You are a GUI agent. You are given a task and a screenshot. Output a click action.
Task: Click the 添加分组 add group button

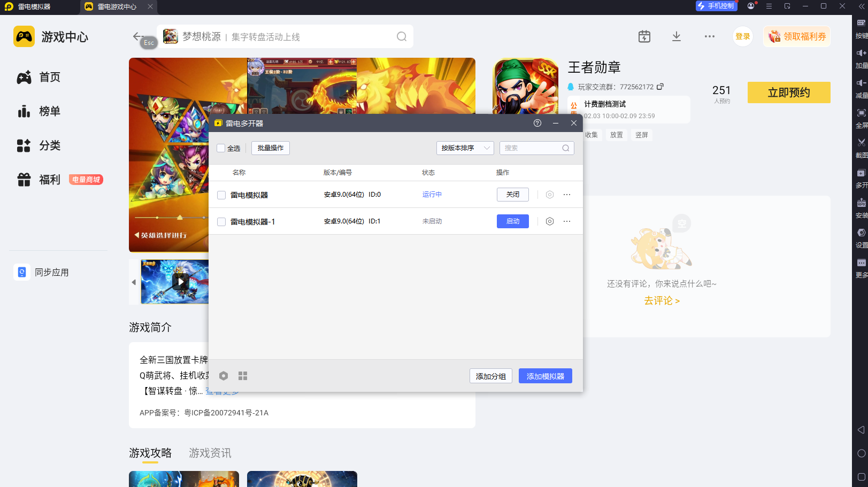(x=491, y=376)
